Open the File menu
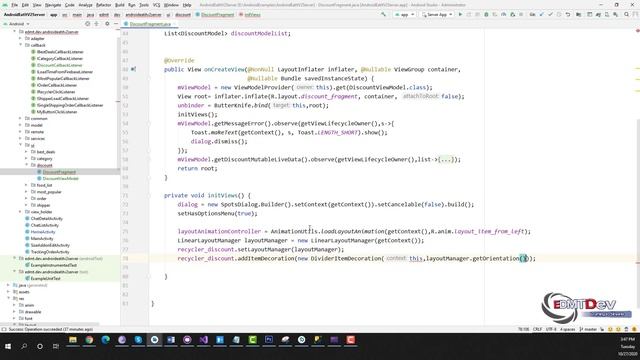 (15, 5)
